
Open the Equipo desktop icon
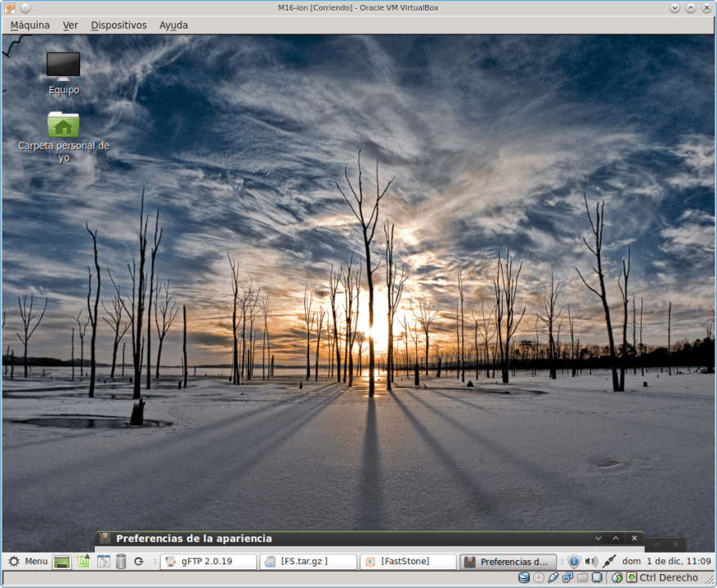point(63,66)
